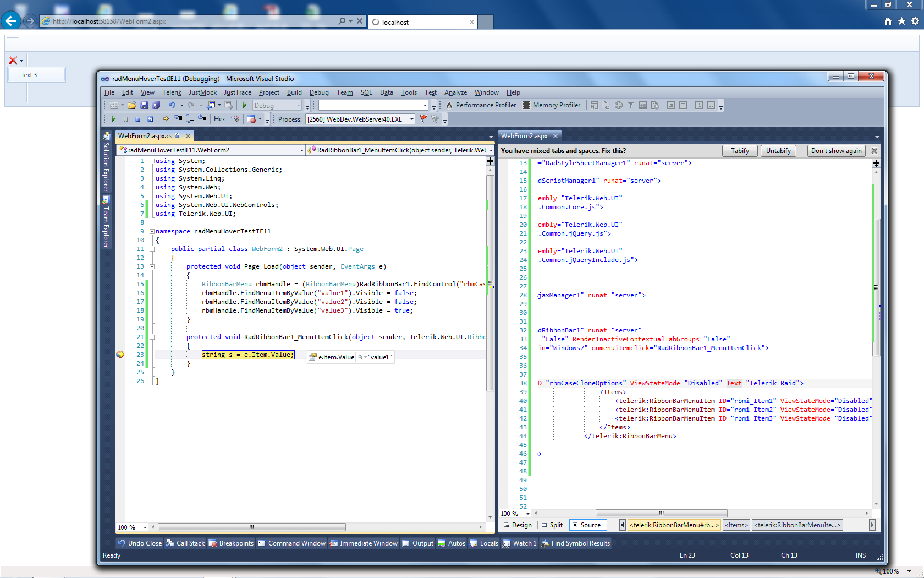The image size is (924, 578).
Task: Stop debugging with the blue square icon
Action: 137,119
